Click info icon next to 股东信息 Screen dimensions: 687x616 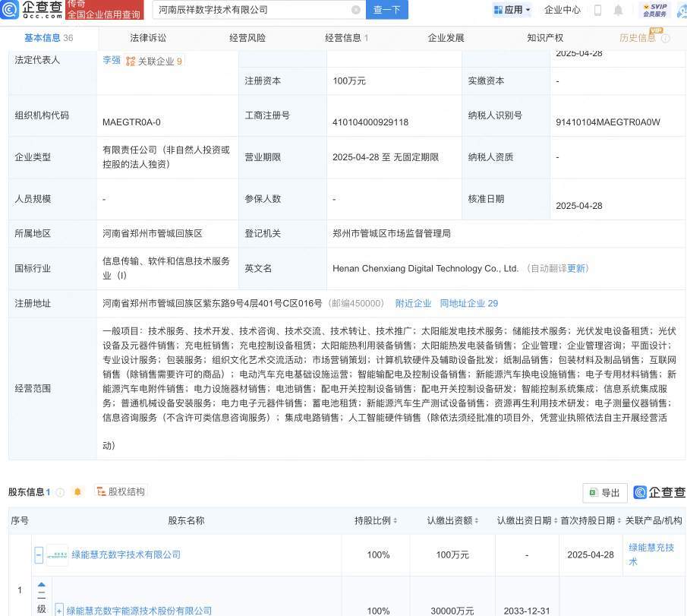(60, 492)
